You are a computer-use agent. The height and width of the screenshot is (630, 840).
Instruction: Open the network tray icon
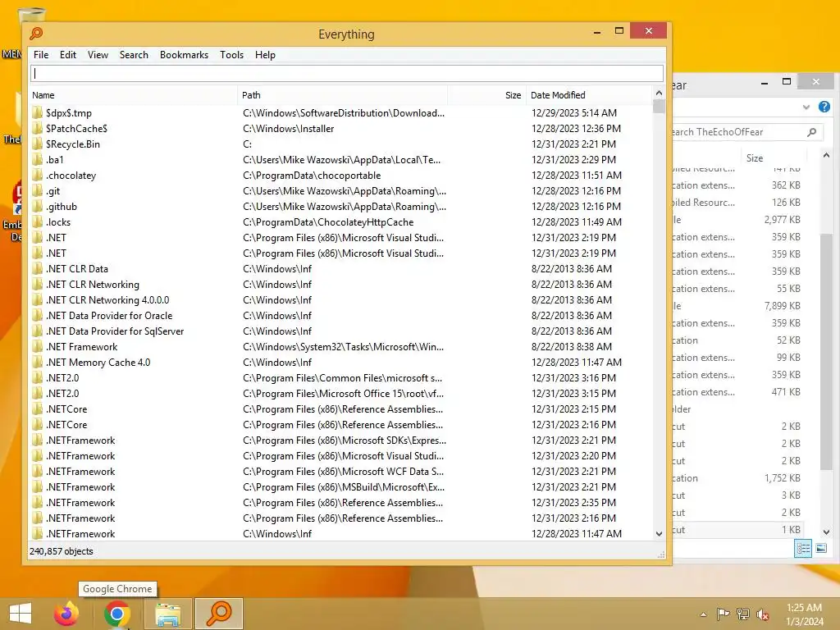tap(743, 614)
